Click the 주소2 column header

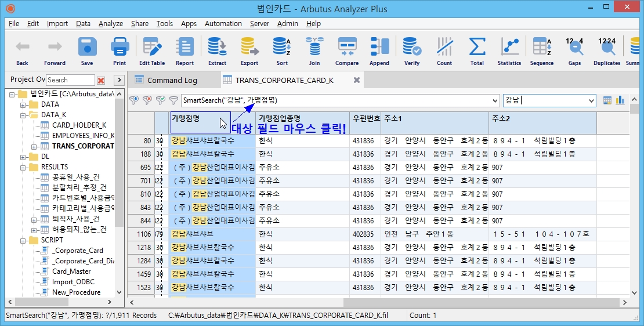[x=542, y=123]
